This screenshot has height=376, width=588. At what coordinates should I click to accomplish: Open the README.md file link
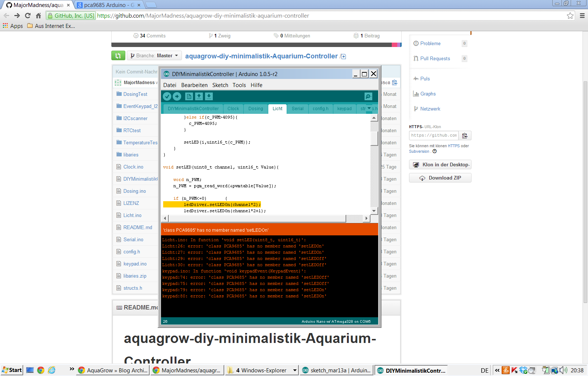[x=138, y=227]
